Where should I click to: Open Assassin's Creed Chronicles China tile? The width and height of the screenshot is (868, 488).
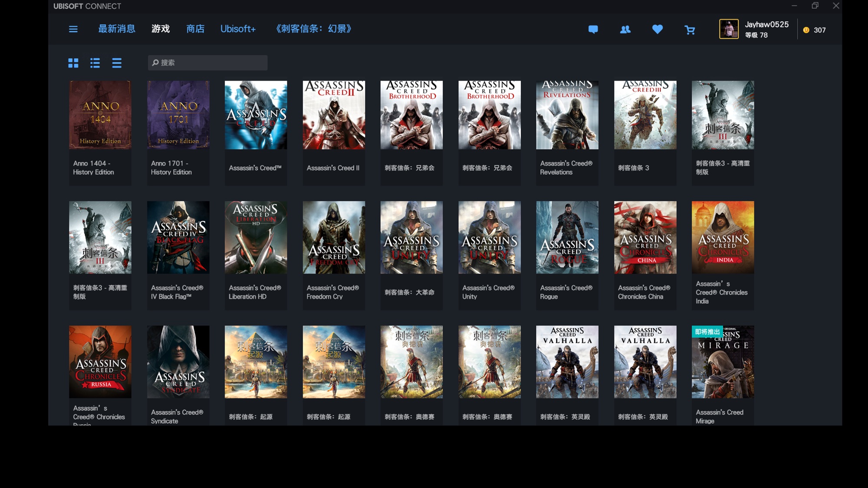[645, 255]
